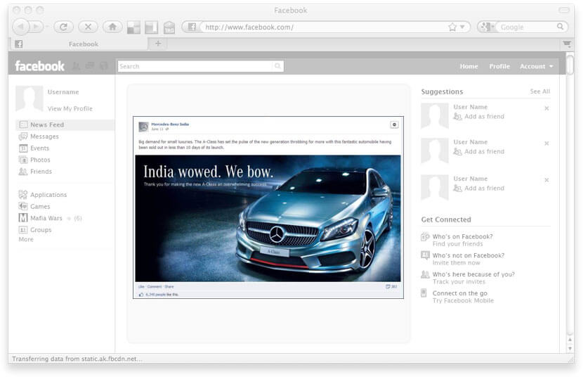Click Mercedes-Benz India post avatar
Viewport: 588px width, 377px height.
[143, 127]
